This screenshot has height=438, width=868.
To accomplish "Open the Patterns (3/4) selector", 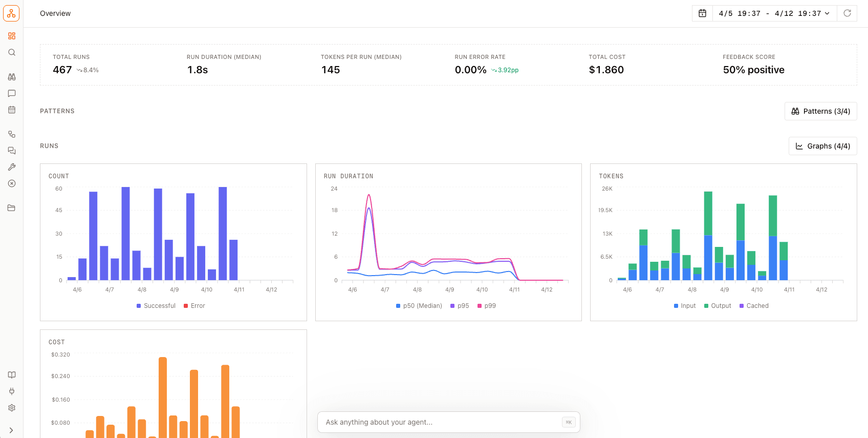I will point(820,111).
